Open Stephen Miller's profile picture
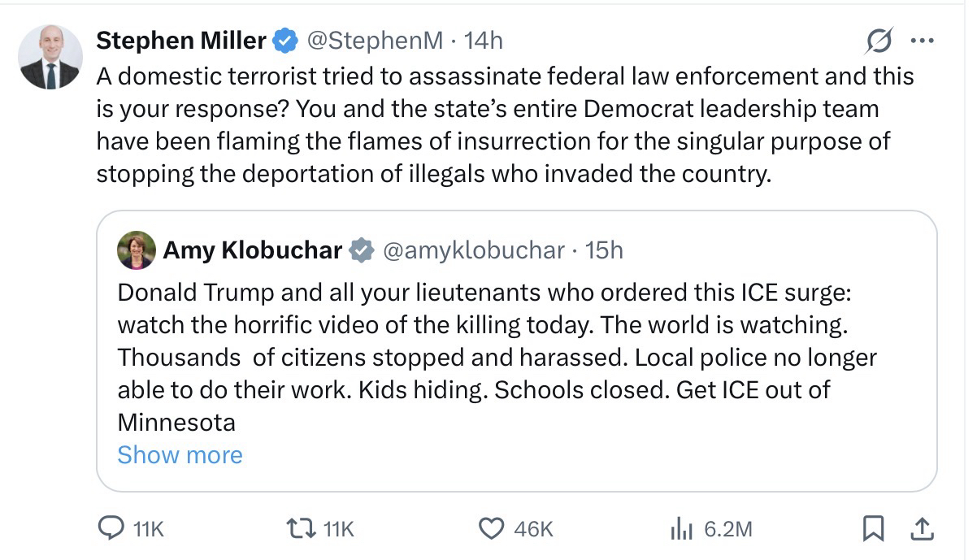 point(50,57)
